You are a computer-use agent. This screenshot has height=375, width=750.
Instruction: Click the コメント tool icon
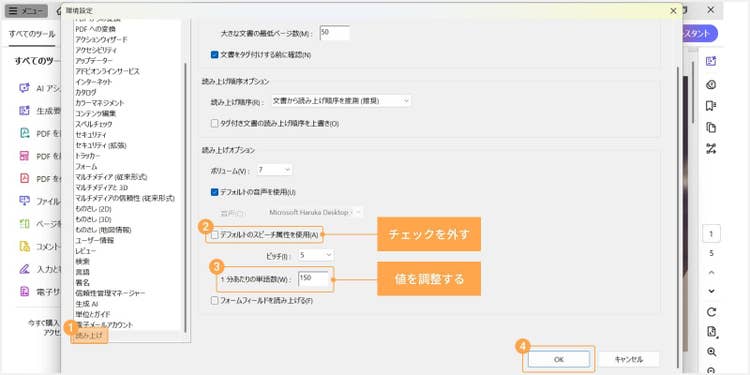click(24, 246)
